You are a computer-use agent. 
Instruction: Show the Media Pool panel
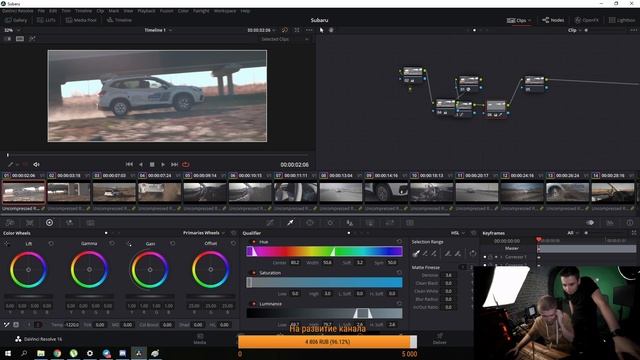(x=81, y=20)
